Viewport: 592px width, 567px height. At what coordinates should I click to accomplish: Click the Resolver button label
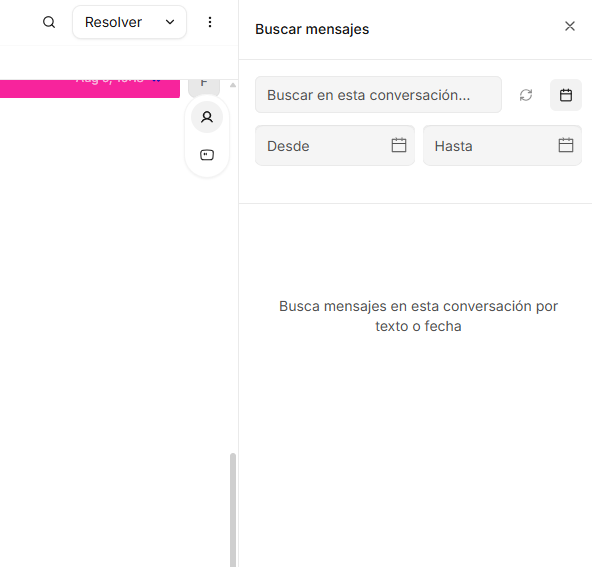[x=113, y=22]
